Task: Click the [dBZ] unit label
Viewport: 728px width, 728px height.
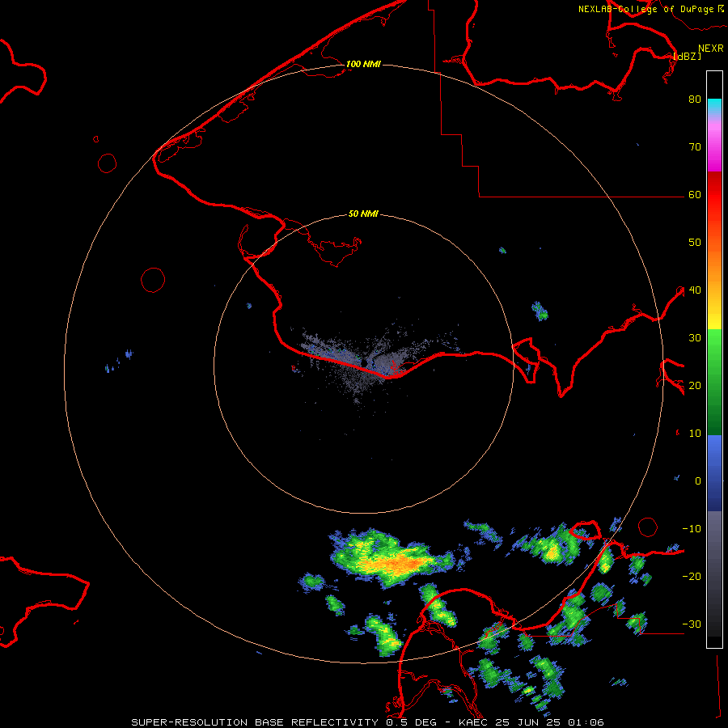Action: click(x=687, y=56)
